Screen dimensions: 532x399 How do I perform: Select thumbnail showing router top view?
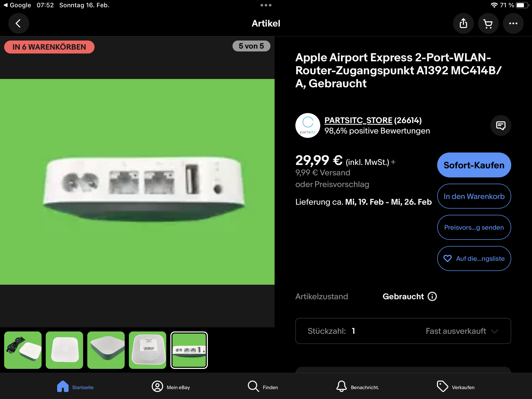tap(64, 350)
